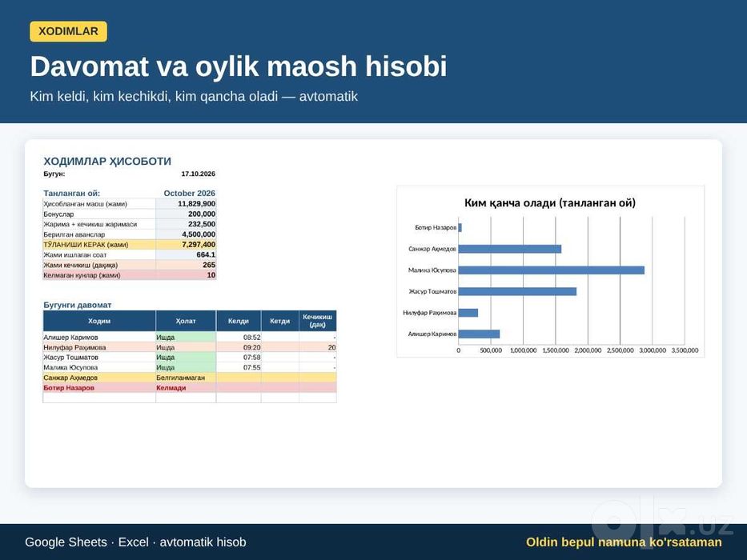Select the ХОДИМЛАР ҲИСОБОТИ heading

tap(107, 162)
